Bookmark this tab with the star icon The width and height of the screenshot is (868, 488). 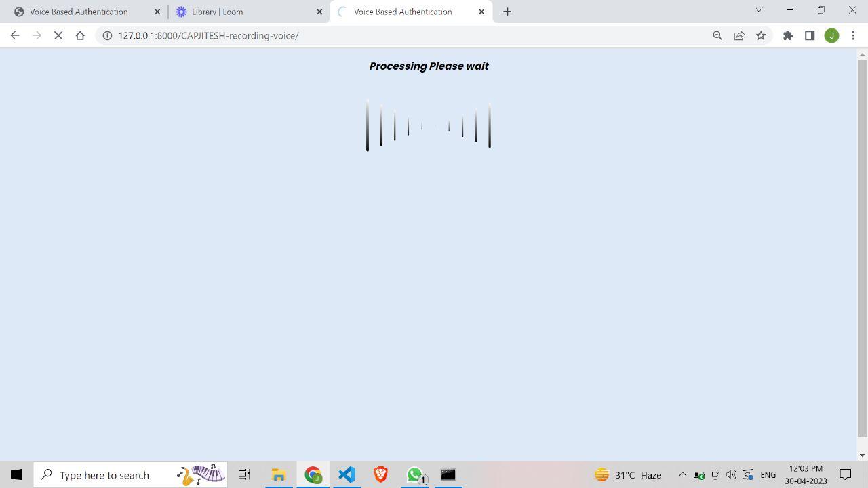click(x=761, y=35)
